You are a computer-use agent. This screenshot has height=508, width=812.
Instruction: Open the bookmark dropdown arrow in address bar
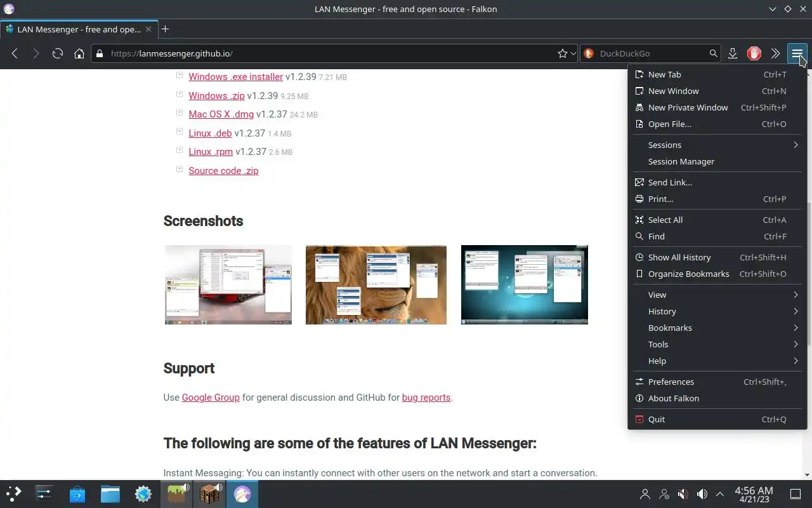(573, 54)
